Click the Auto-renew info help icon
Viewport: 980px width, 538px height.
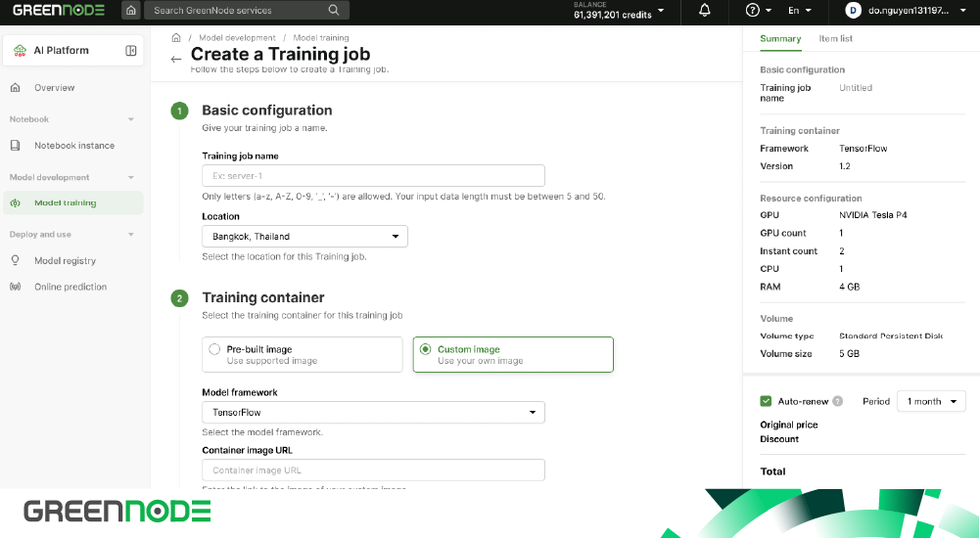[x=837, y=401]
